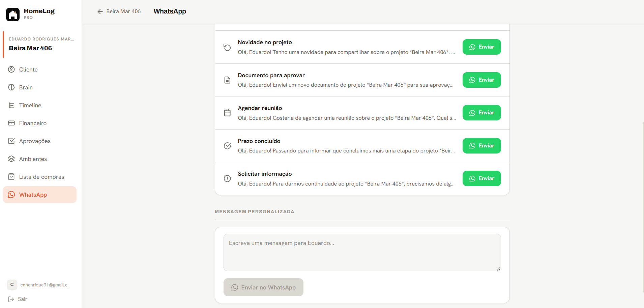Open Financeiro in sidebar
644x308 pixels.
40,123
